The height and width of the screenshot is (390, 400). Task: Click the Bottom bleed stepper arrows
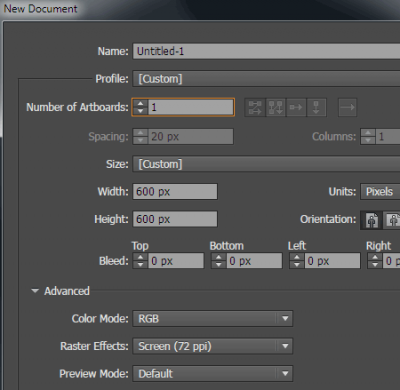pyautogui.click(x=219, y=261)
